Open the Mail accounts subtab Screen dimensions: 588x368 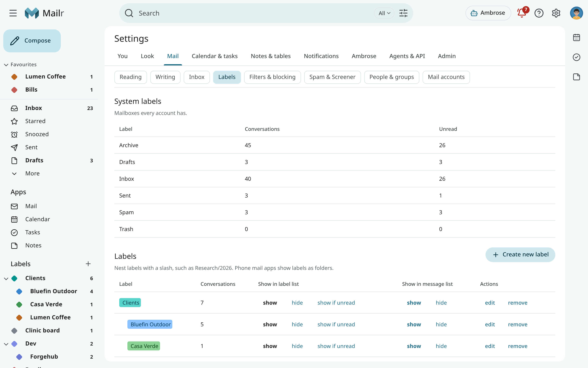tap(446, 77)
